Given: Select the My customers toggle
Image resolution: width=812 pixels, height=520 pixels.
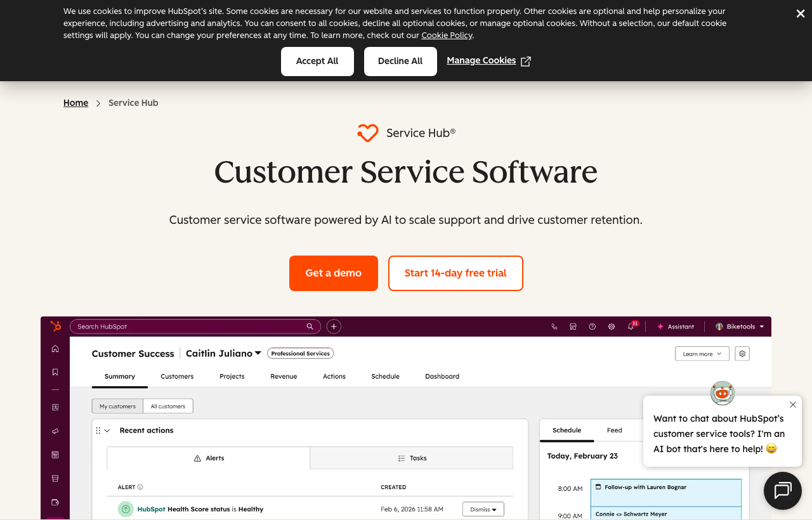Looking at the screenshot, I should point(117,406).
